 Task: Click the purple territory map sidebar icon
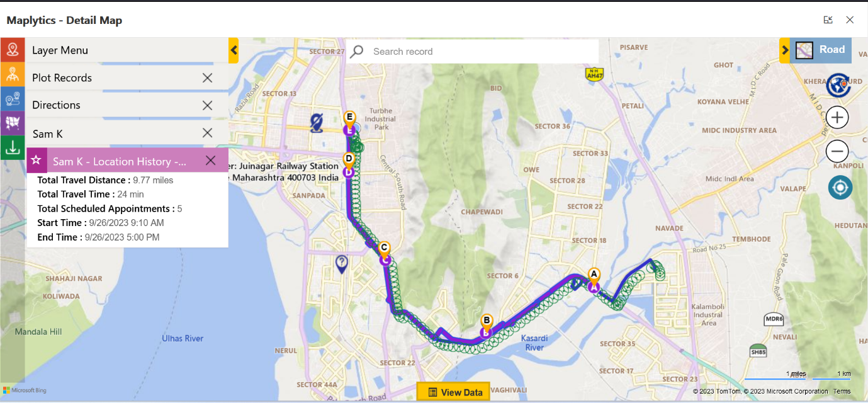[12, 123]
